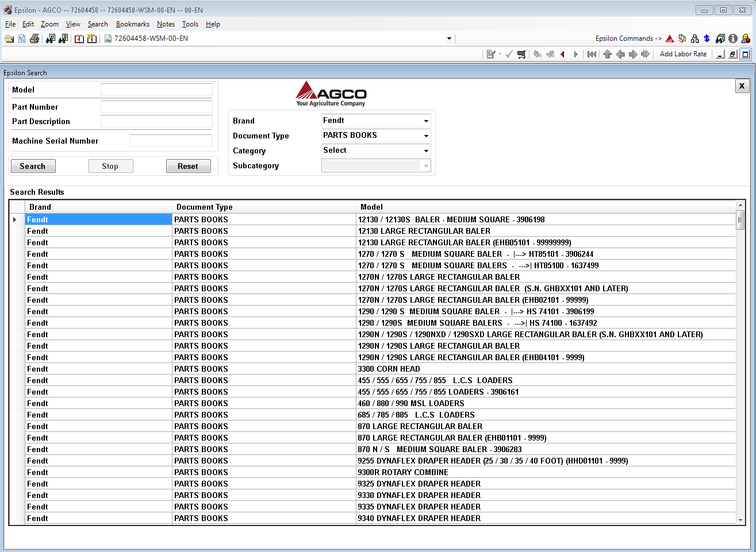Click the Reset button

pos(188,166)
